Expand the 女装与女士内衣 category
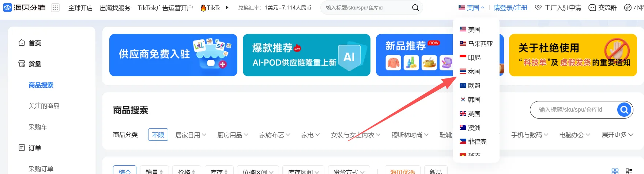Image resolution: width=644 pixels, height=174 pixels. [356, 135]
